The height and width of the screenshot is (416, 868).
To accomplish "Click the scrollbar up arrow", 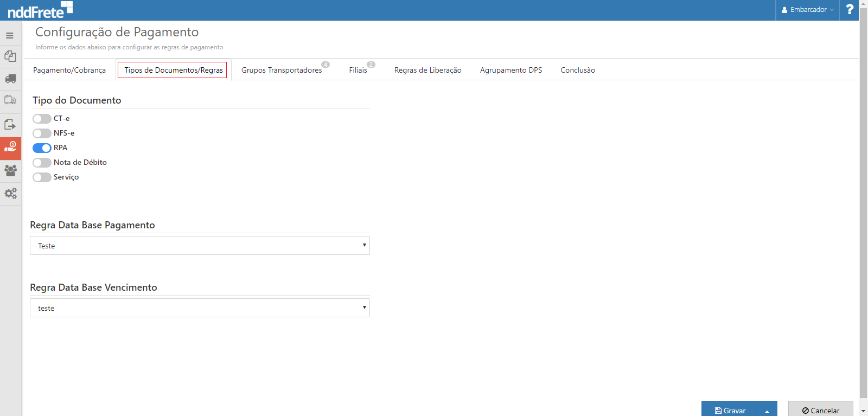I will [863, 4].
